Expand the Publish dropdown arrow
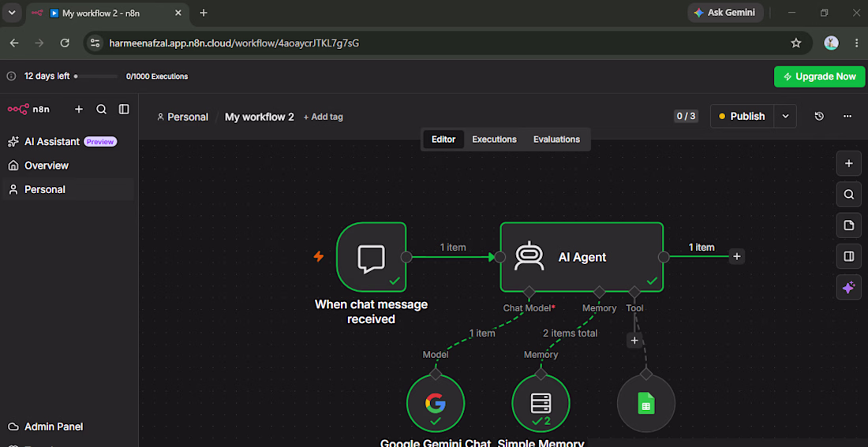The width and height of the screenshot is (868, 447). 785,116
